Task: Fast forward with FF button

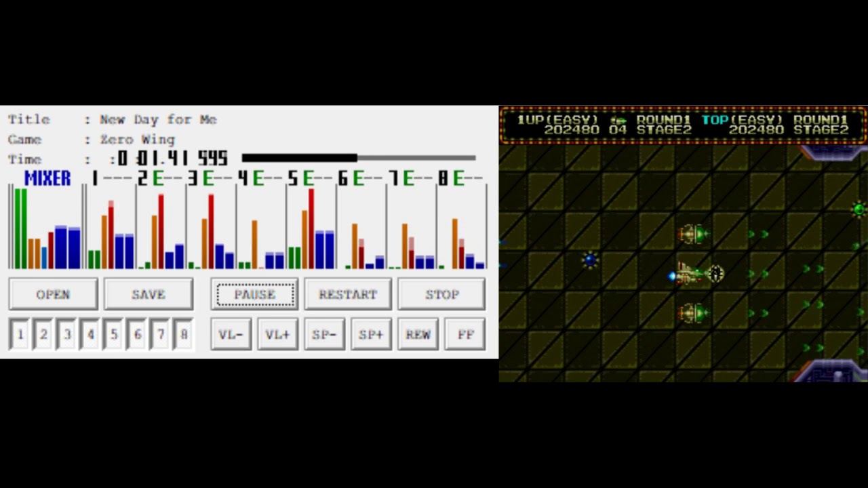Action: pyautogui.click(x=465, y=334)
